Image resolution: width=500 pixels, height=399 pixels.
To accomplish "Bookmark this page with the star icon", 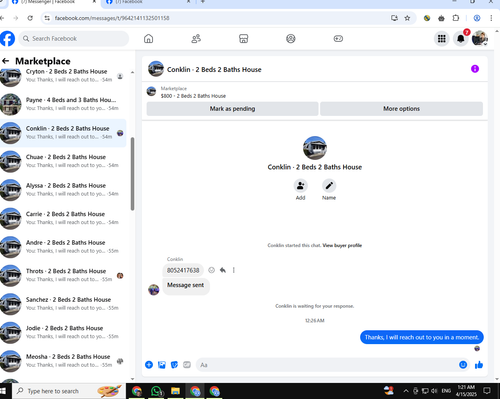I will (407, 18).
